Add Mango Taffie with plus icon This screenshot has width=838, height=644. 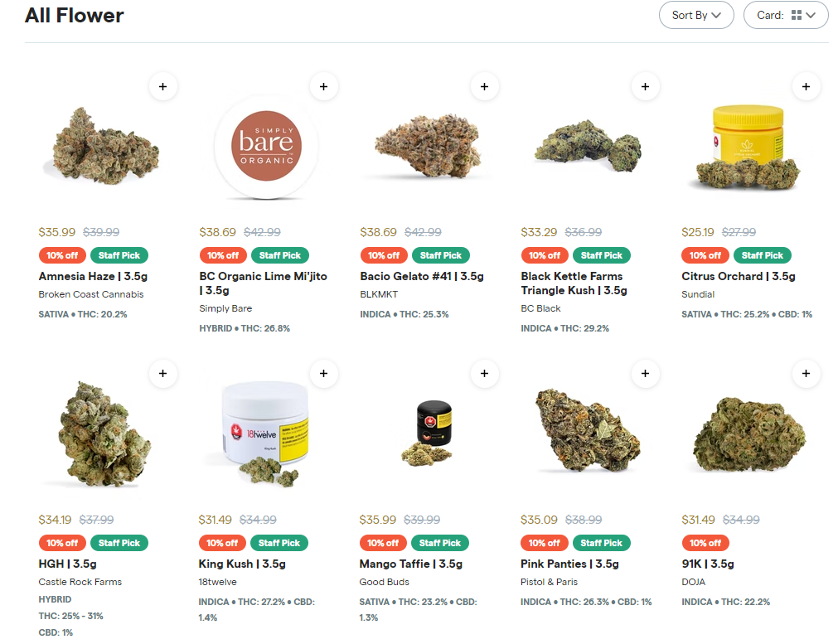coord(485,374)
